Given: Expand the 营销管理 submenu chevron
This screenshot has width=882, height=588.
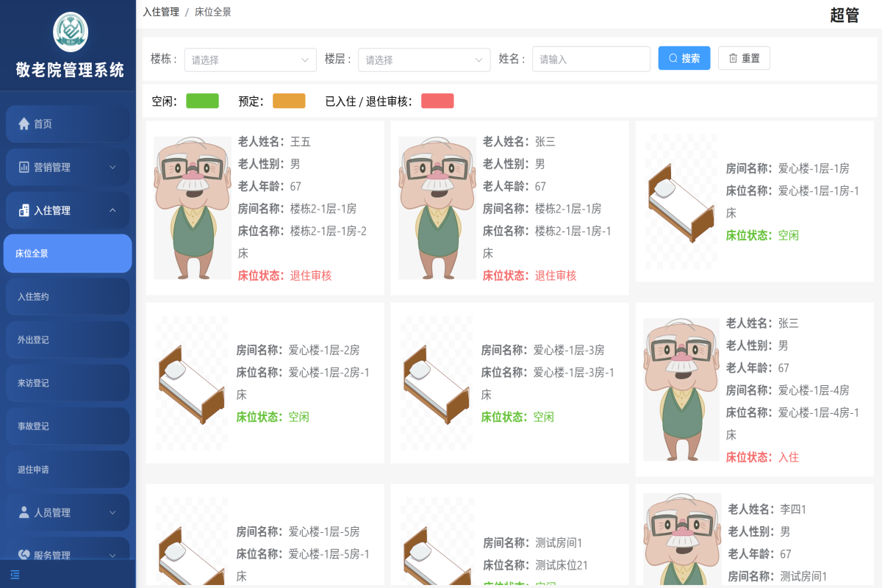Looking at the screenshot, I should 112,167.
